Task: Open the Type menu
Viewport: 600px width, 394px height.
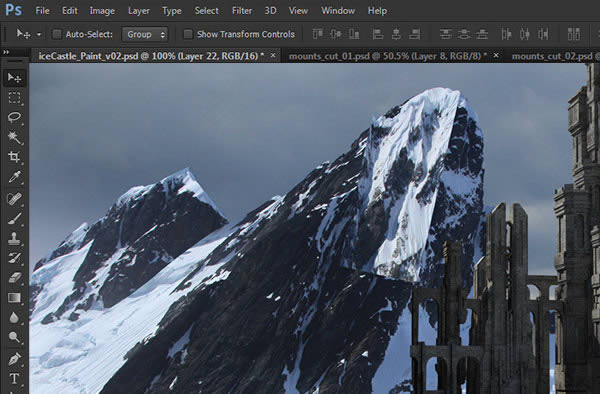Action: 172,11
